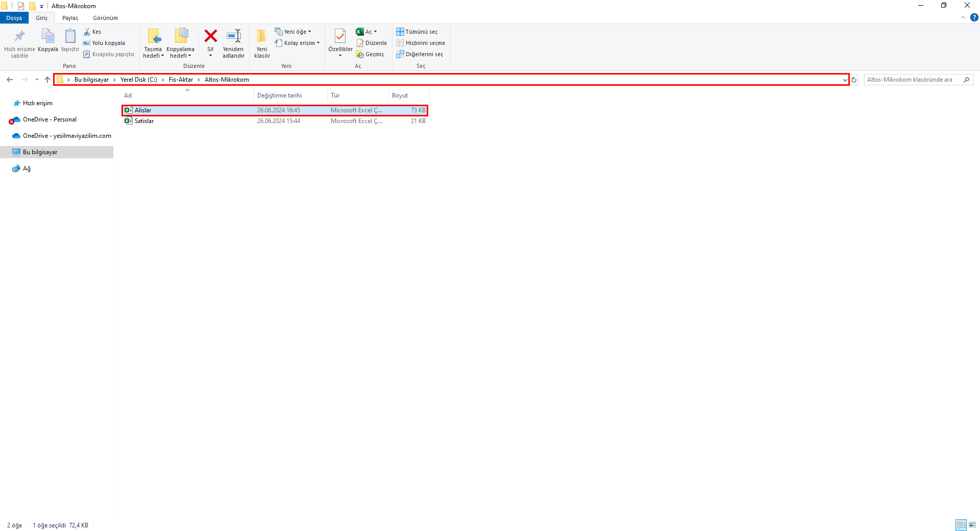Select the Satislar Excel file
The image size is (980, 531).
point(144,121)
